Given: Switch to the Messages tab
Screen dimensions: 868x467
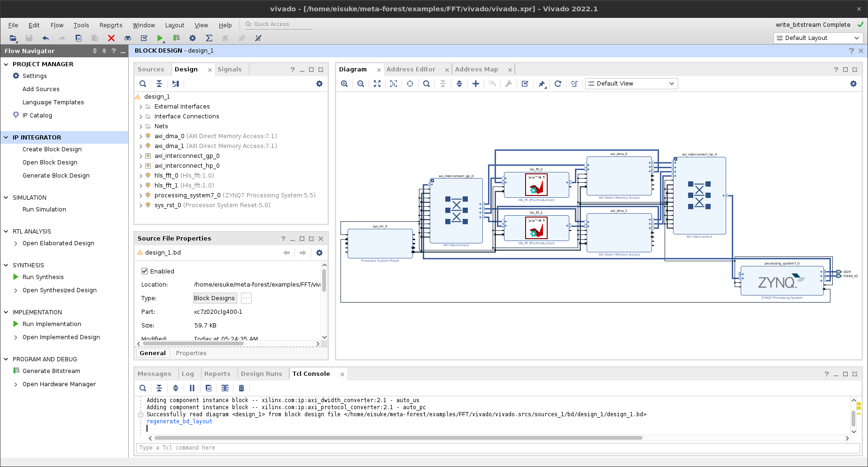Looking at the screenshot, I should (155, 374).
